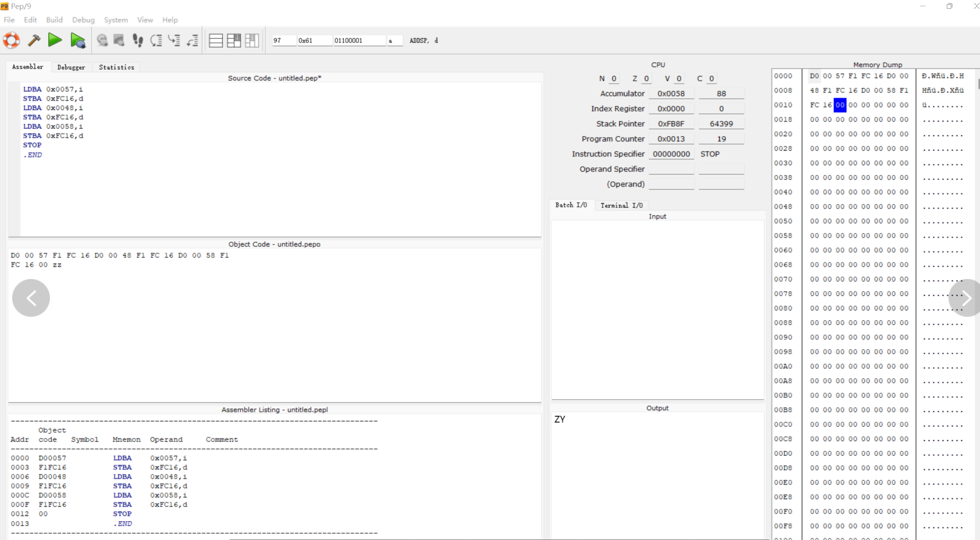This screenshot has width=980, height=540.
Task: Click the step into icon
Action: (x=174, y=40)
